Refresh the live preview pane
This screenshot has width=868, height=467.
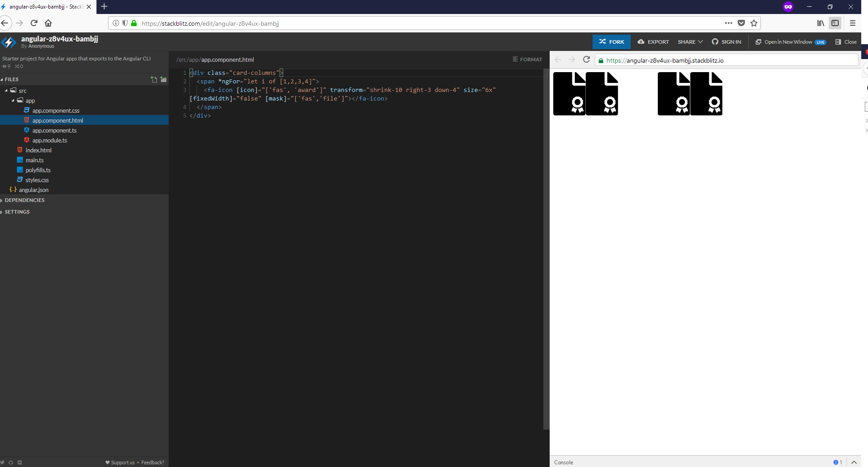click(586, 60)
